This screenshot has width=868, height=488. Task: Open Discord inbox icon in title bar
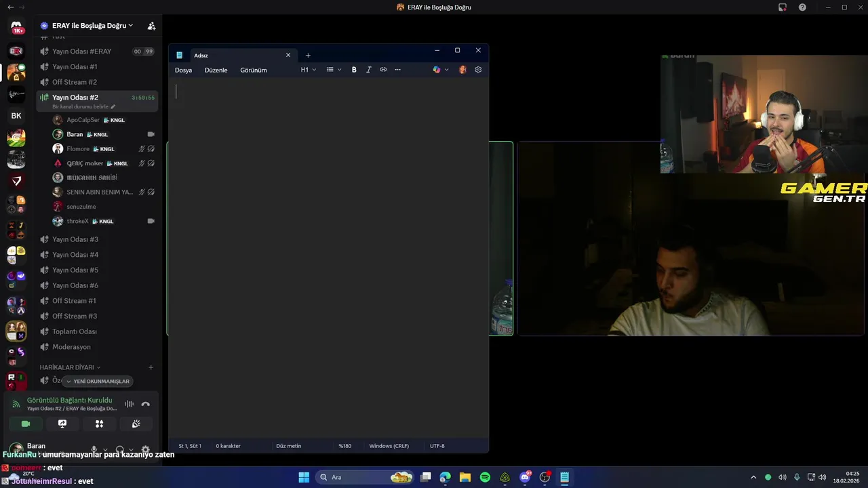(783, 7)
